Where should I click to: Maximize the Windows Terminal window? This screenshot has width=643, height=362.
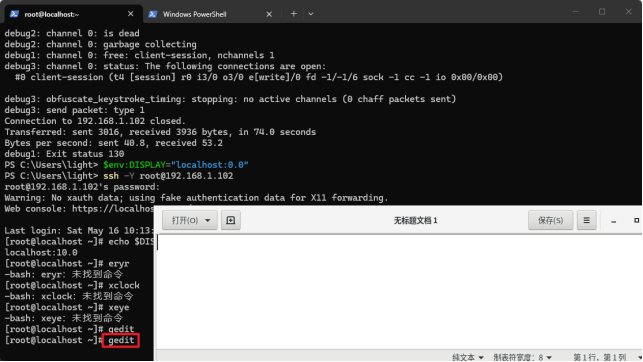pos(602,12)
